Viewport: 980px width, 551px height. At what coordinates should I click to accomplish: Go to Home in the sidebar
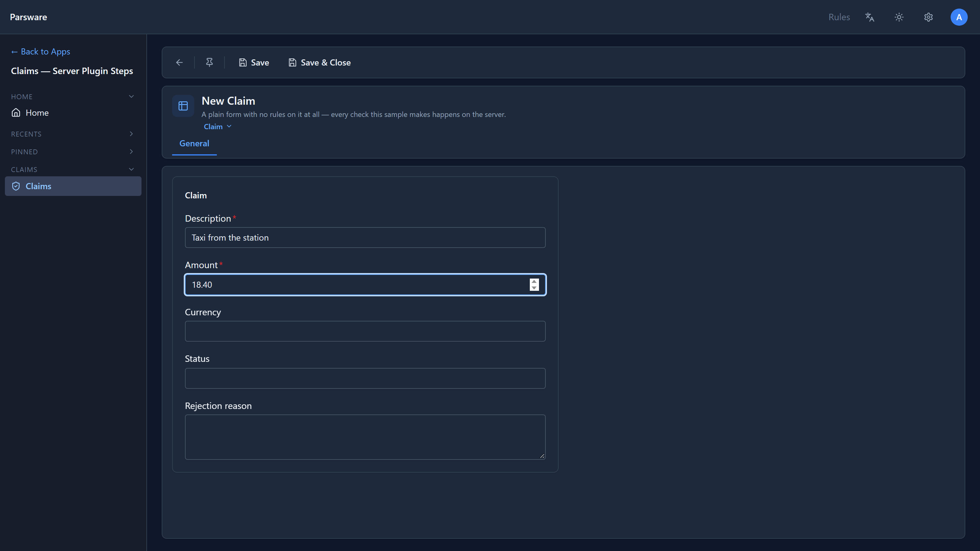pos(73,113)
